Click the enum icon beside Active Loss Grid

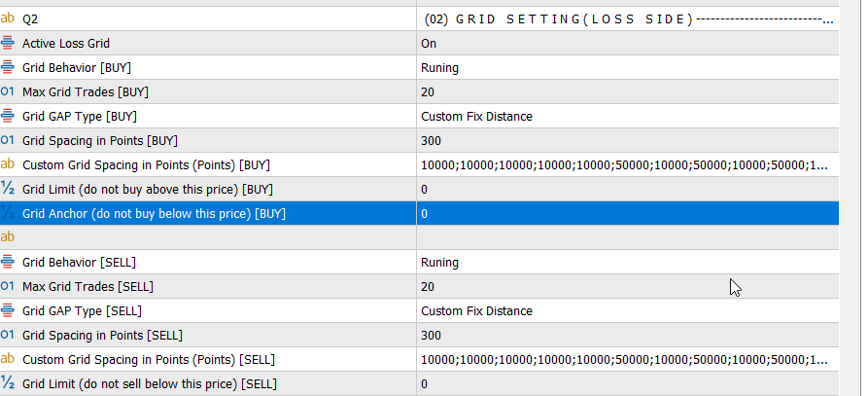9,44
